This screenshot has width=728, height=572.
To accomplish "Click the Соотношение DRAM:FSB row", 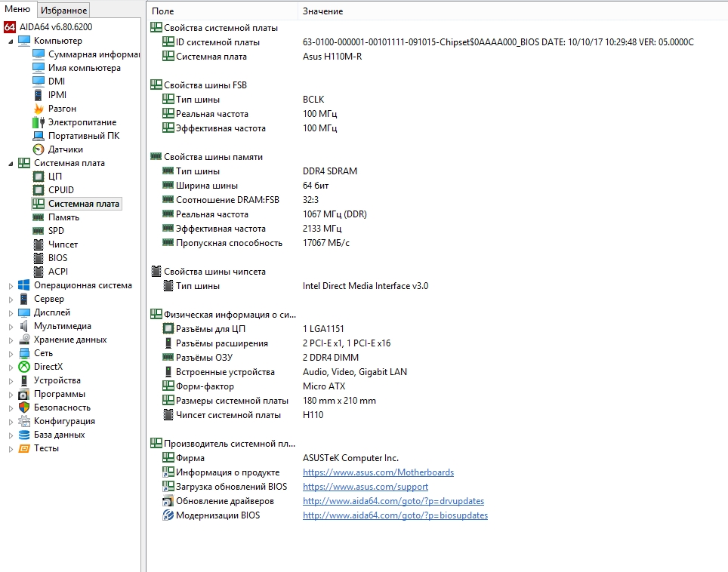I will tap(240, 200).
